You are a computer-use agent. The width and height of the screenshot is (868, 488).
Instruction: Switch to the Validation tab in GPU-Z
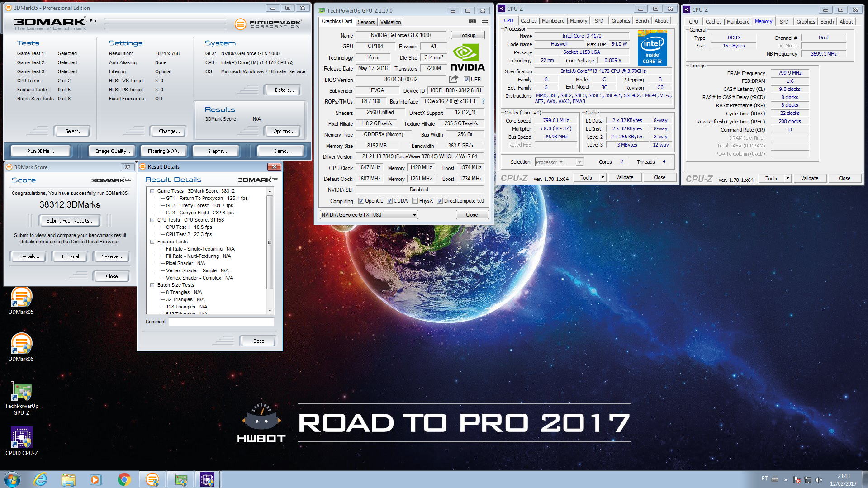click(x=390, y=22)
